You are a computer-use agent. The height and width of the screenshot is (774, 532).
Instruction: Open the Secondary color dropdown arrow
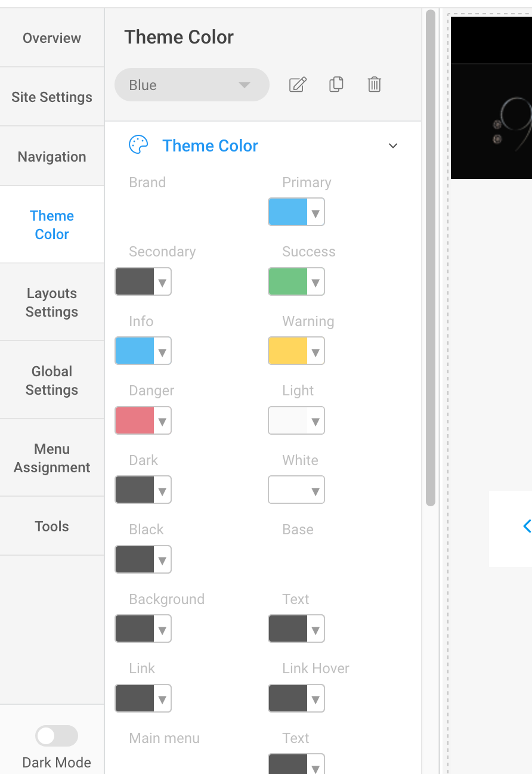click(162, 282)
